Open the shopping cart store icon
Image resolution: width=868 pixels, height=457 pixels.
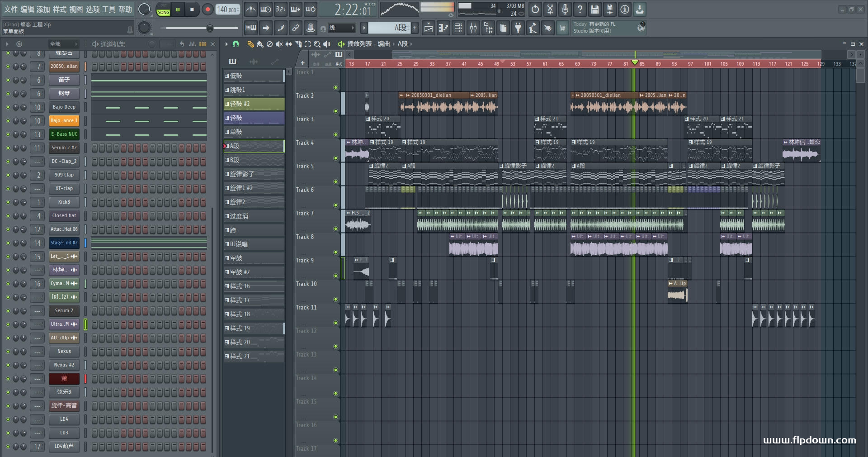(562, 28)
